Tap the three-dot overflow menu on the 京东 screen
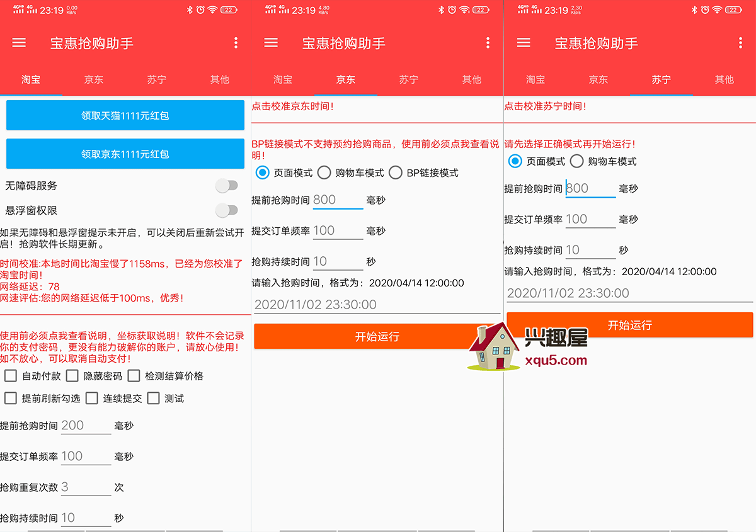 488,43
